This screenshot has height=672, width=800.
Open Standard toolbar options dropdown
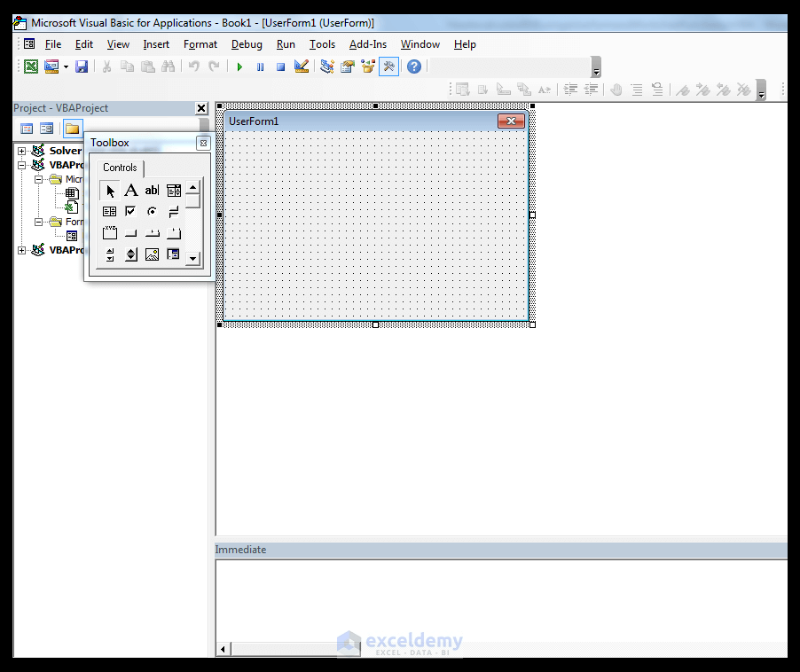click(596, 67)
